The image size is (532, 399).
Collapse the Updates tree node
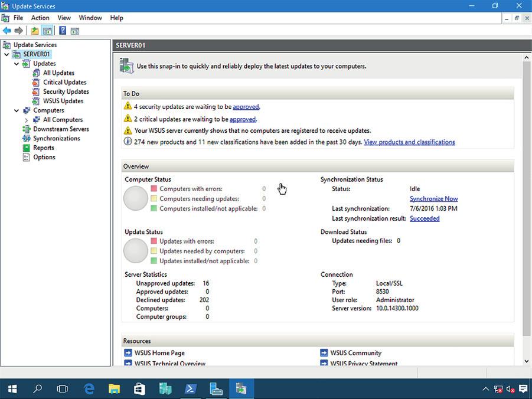17,64
